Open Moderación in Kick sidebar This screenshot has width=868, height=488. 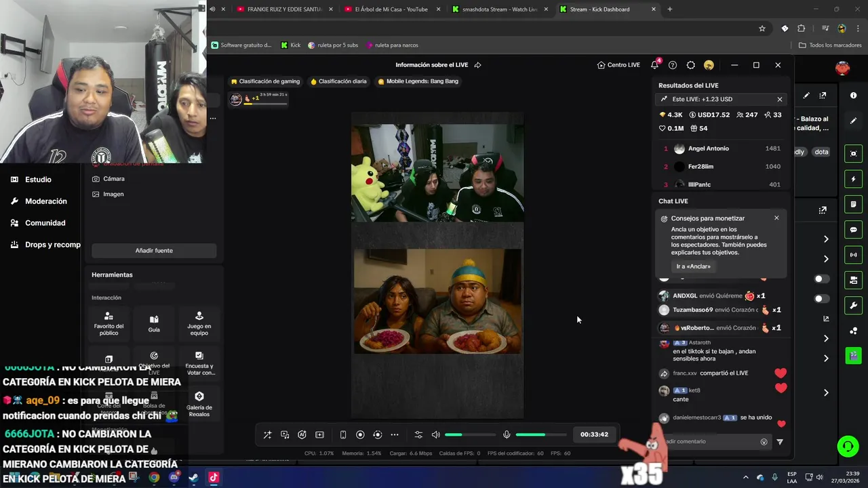click(39, 201)
